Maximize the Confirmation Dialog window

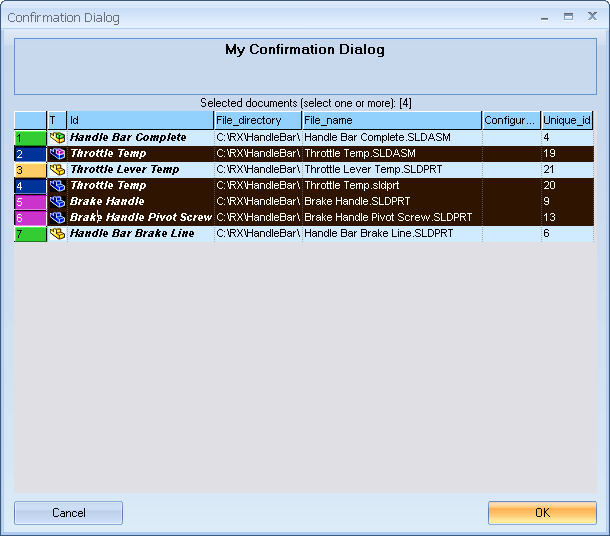tap(568, 16)
